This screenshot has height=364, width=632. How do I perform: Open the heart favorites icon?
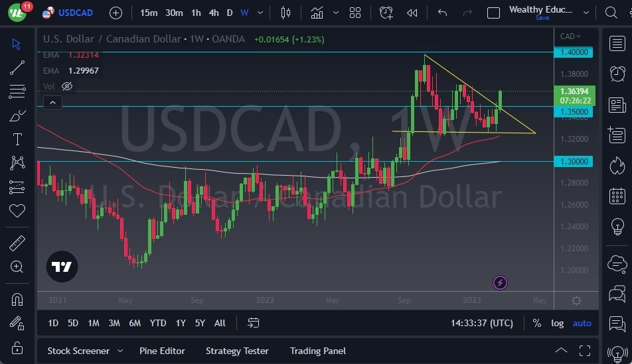tap(17, 211)
